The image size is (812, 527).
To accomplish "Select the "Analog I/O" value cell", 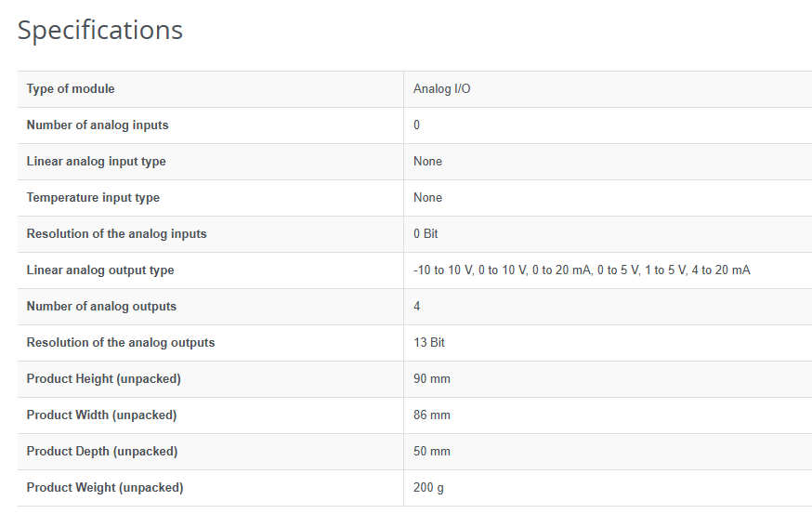I will point(442,89).
